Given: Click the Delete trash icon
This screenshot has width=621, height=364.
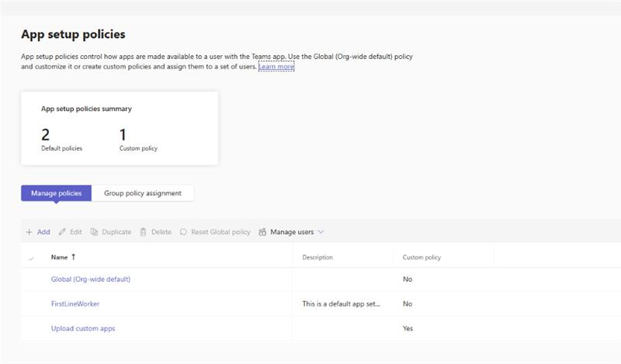Looking at the screenshot, I should point(143,232).
